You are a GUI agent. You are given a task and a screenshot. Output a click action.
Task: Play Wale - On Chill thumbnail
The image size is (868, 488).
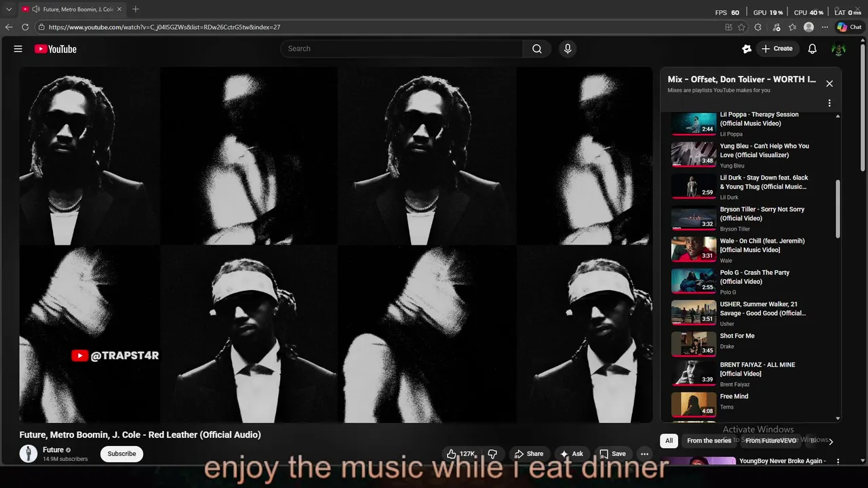coord(694,249)
